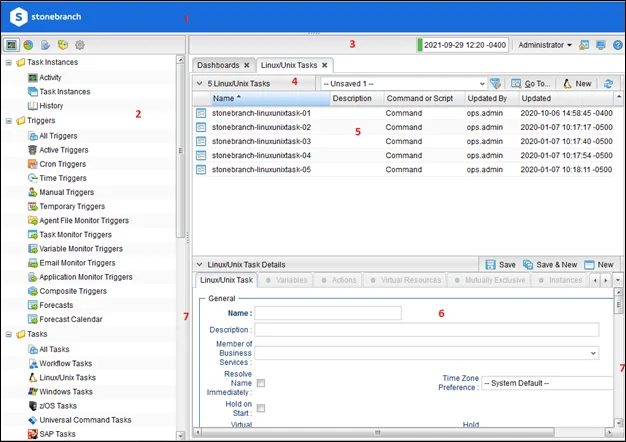Viewport: 626px width, 442px height.
Task: Open the Activity icon in Task Instances
Action: click(33, 77)
